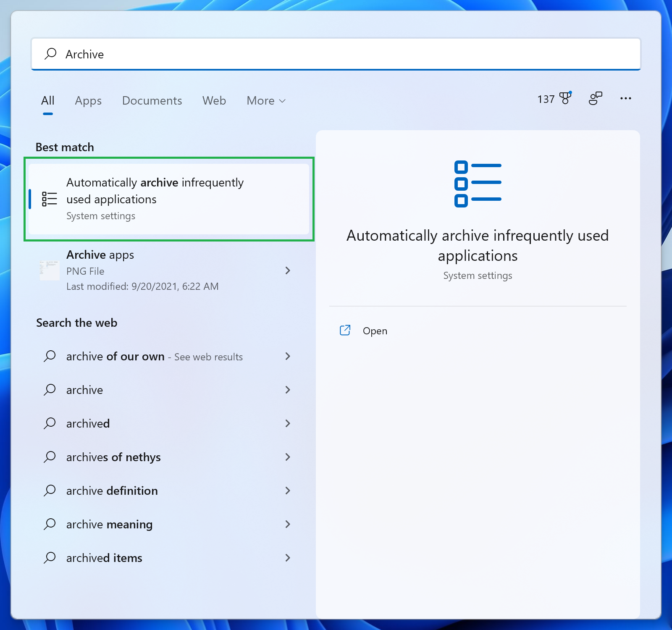Image resolution: width=672 pixels, height=630 pixels.
Task: Click magnifier icon beside 'archive definition'
Action: (50, 491)
